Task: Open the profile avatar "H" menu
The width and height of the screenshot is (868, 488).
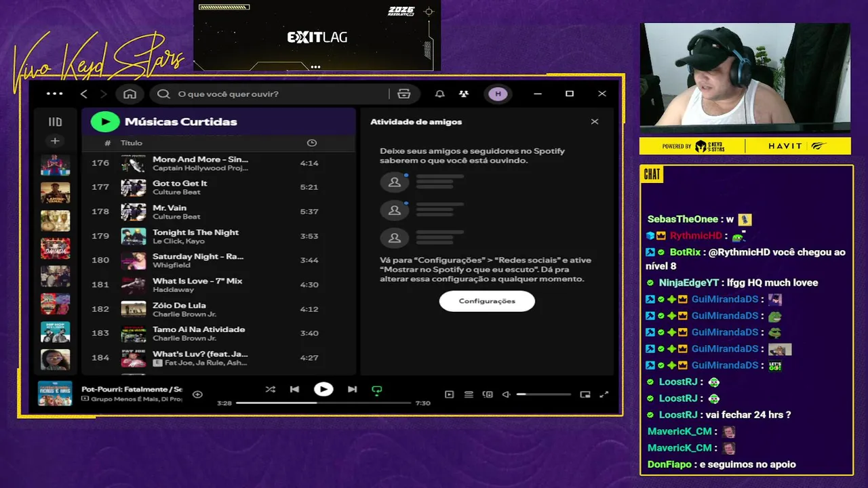Action: tap(498, 94)
